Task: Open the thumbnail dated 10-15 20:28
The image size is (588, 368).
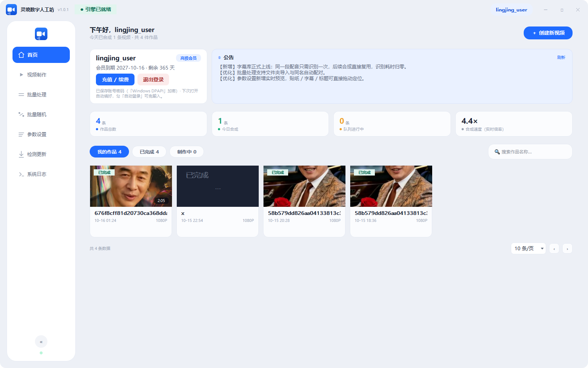Action: 304,186
